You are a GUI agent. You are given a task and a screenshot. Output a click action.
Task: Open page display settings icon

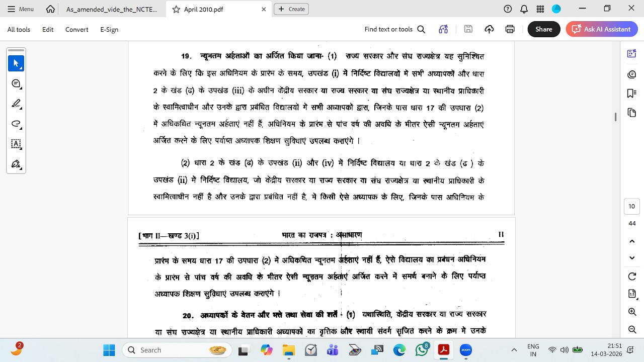(632, 294)
